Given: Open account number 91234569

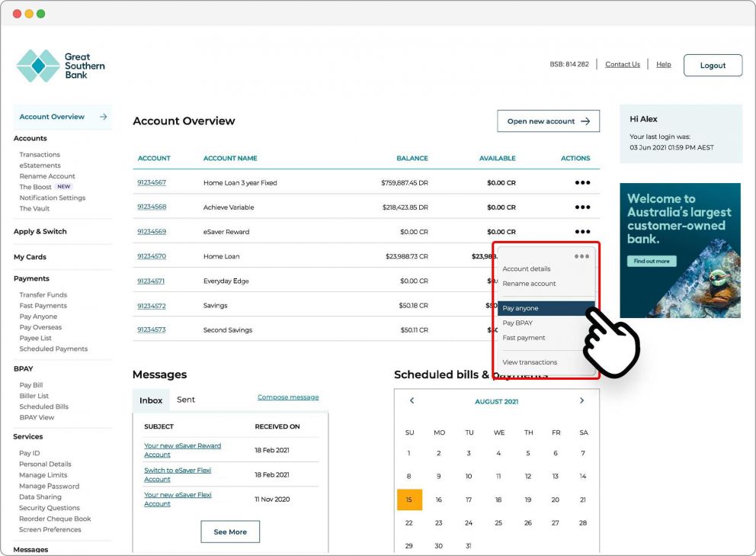Looking at the screenshot, I should [x=152, y=232].
